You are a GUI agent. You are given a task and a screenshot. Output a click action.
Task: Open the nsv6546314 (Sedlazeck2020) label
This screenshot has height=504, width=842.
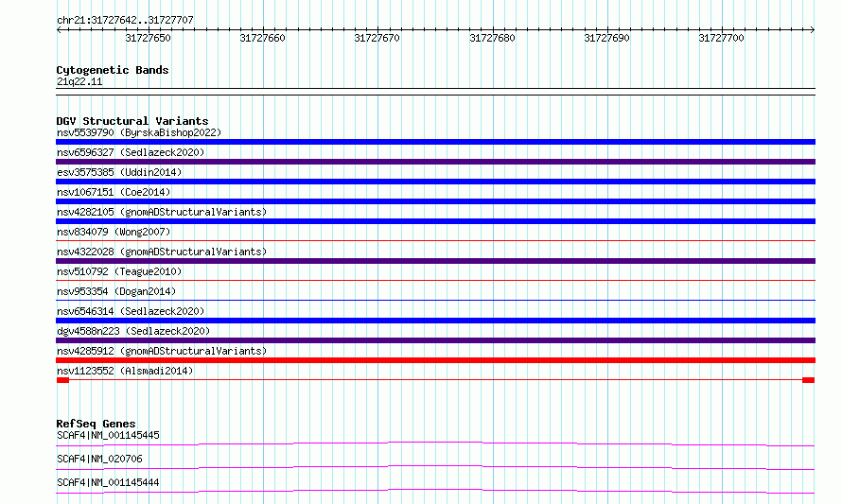(131, 311)
